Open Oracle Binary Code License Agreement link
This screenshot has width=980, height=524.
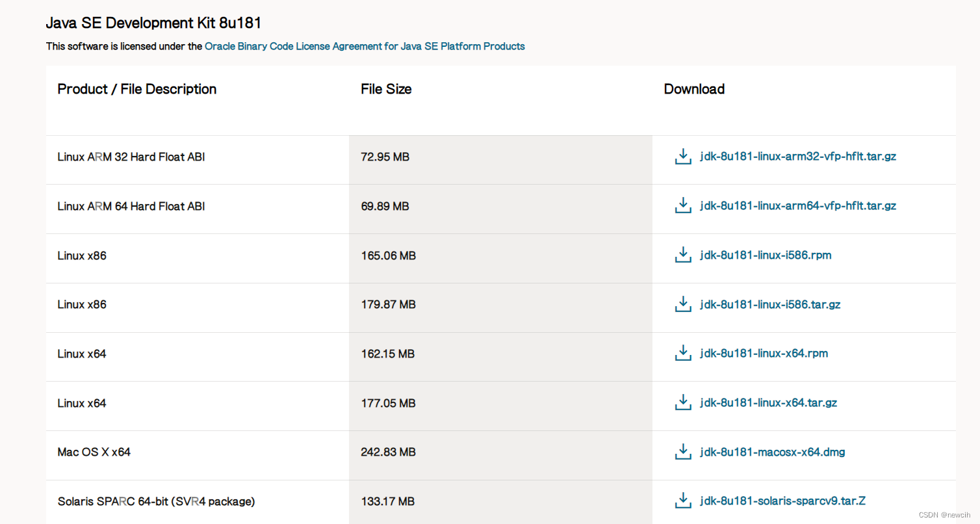(365, 46)
